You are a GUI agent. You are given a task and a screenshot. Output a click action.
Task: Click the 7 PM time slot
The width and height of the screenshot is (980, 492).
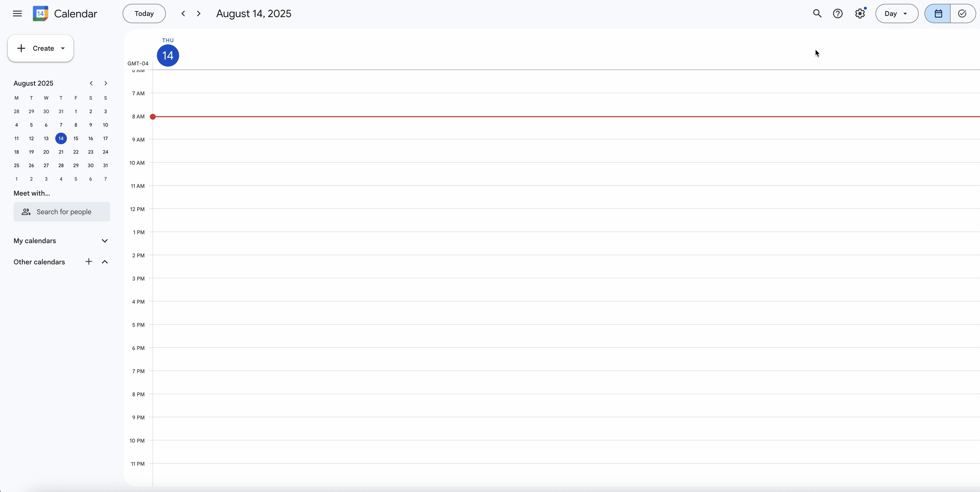(566, 382)
